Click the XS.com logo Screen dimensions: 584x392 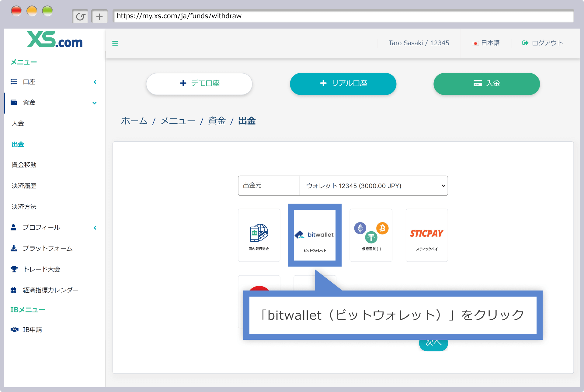[54, 40]
